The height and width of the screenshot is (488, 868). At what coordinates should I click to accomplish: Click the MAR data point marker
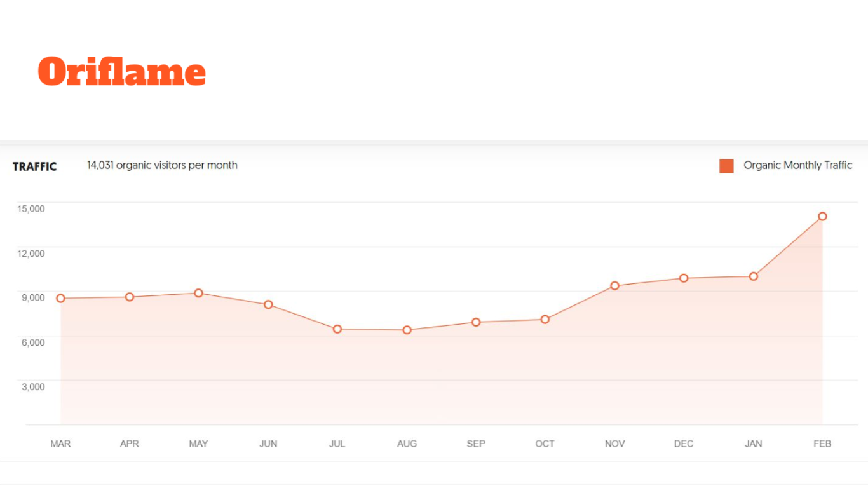pyautogui.click(x=60, y=299)
